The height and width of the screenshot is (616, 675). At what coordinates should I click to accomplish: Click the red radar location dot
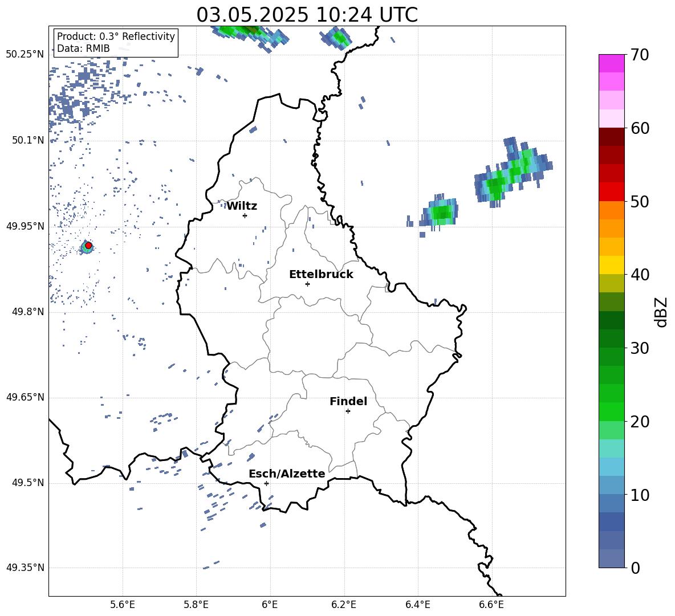click(88, 246)
